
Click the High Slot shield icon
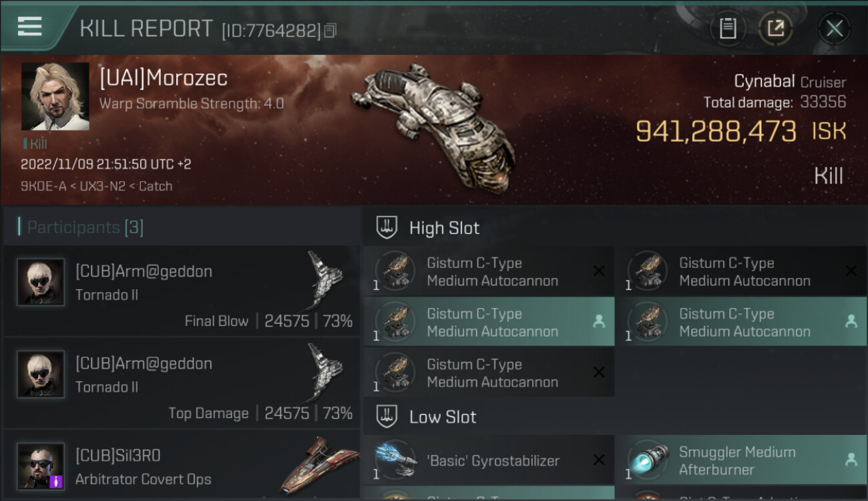pyautogui.click(x=387, y=228)
